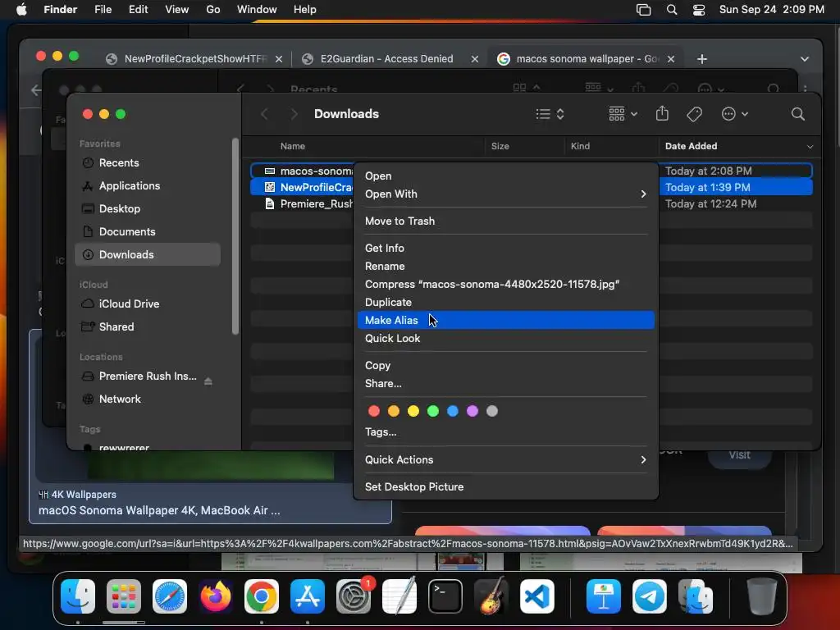This screenshot has height=630, width=840.
Task: Click the Finder search magnifier icon
Action: pos(797,114)
